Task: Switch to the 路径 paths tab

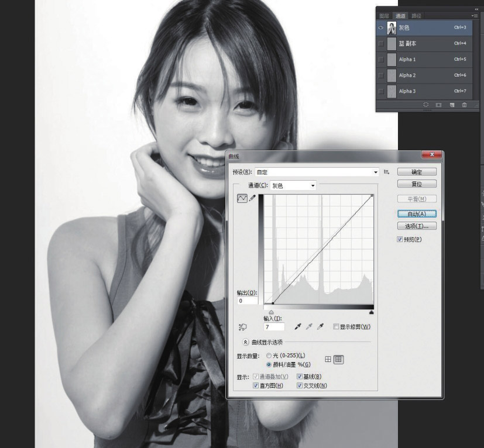Action: pyautogui.click(x=416, y=16)
